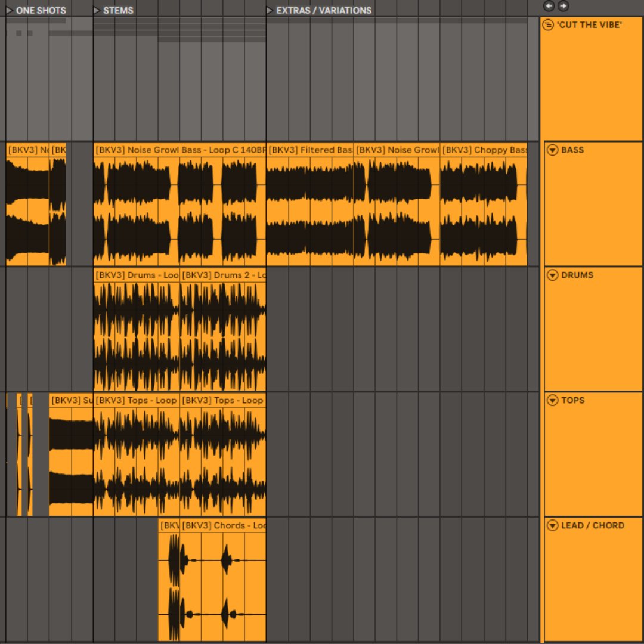The image size is (644, 644).
Task: Select the Drums 2 loop clip
Action: click(223, 275)
